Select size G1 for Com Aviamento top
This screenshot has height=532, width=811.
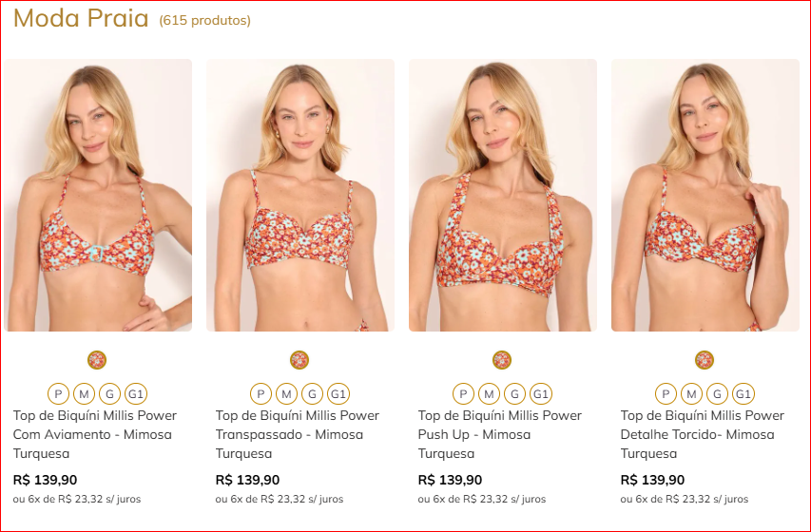click(136, 393)
